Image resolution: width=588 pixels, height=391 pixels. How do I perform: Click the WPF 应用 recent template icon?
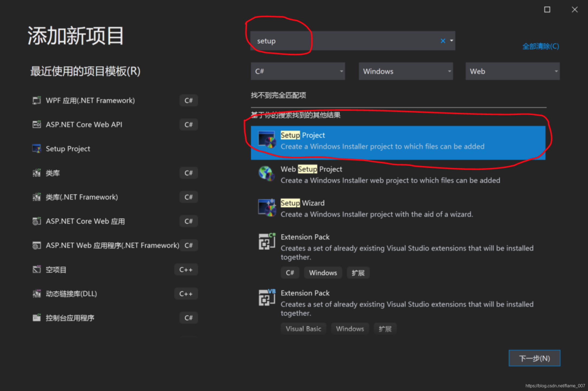37,100
